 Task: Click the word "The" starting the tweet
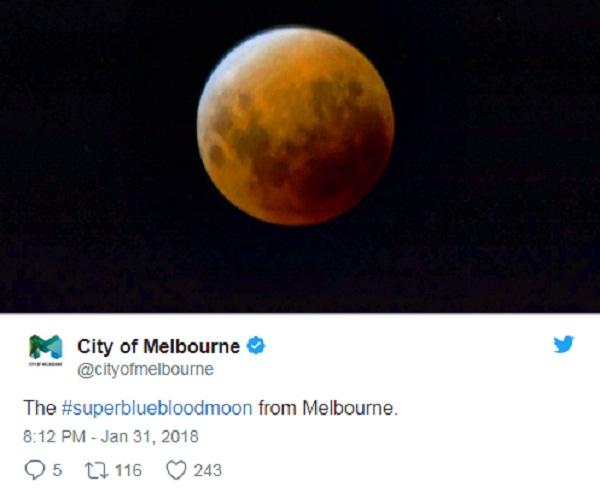(40, 408)
